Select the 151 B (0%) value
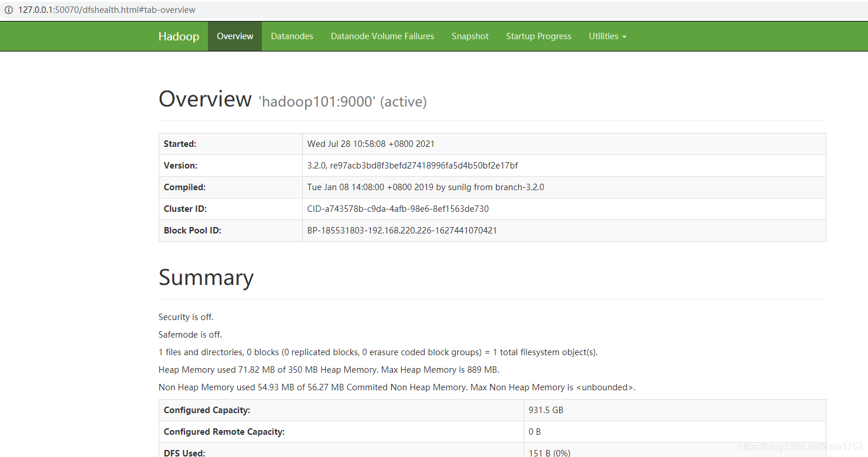This screenshot has height=457, width=868. pyautogui.click(x=549, y=453)
